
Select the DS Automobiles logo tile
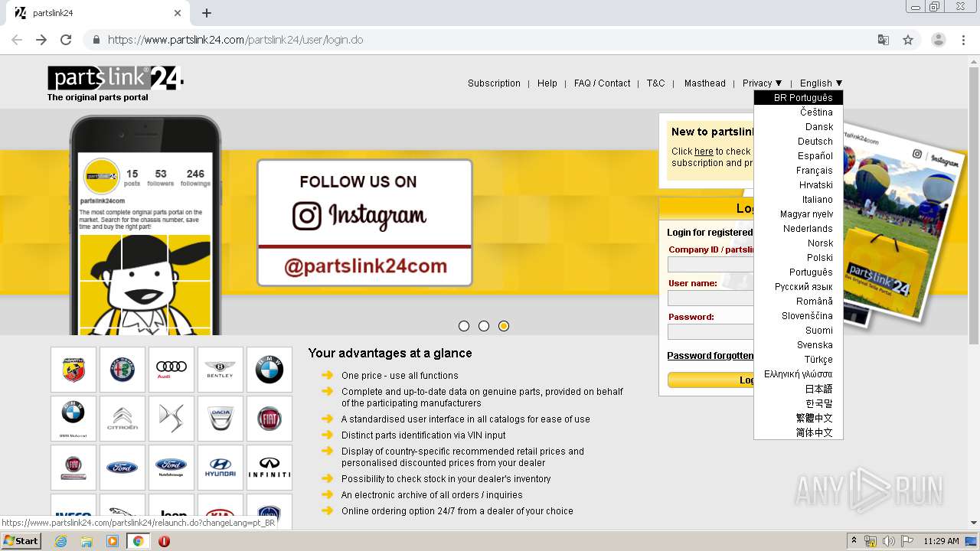coord(171,419)
